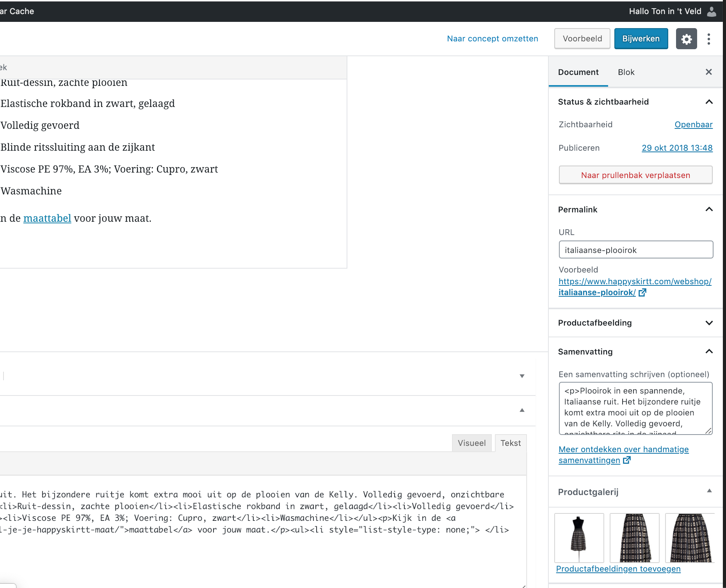Open the three-dot more options menu
This screenshot has height=588, width=726.
click(709, 39)
